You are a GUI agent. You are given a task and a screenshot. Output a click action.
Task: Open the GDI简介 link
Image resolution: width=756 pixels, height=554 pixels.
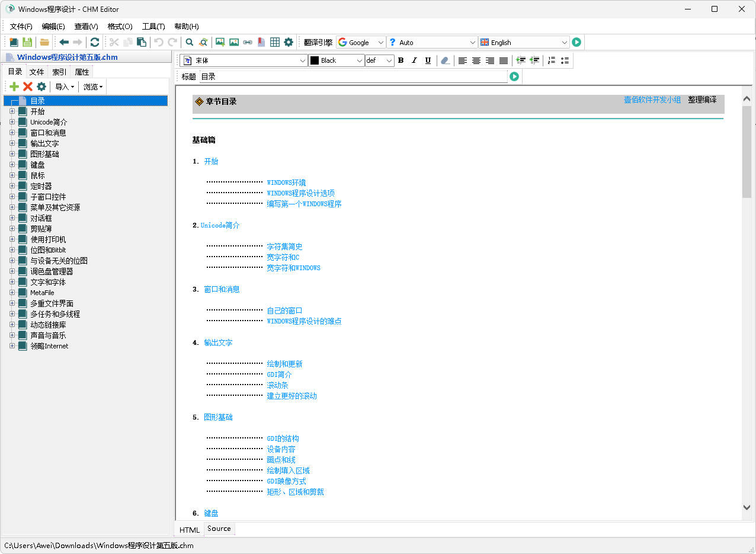(279, 374)
